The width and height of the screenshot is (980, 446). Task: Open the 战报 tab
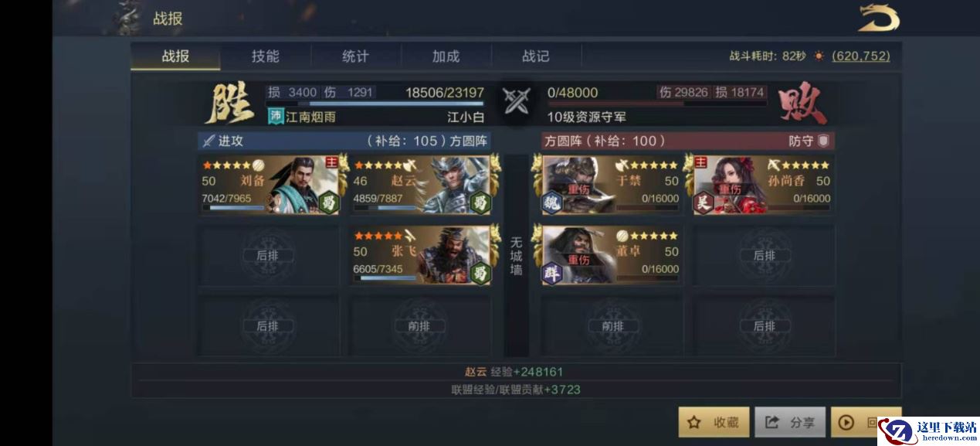[175, 56]
